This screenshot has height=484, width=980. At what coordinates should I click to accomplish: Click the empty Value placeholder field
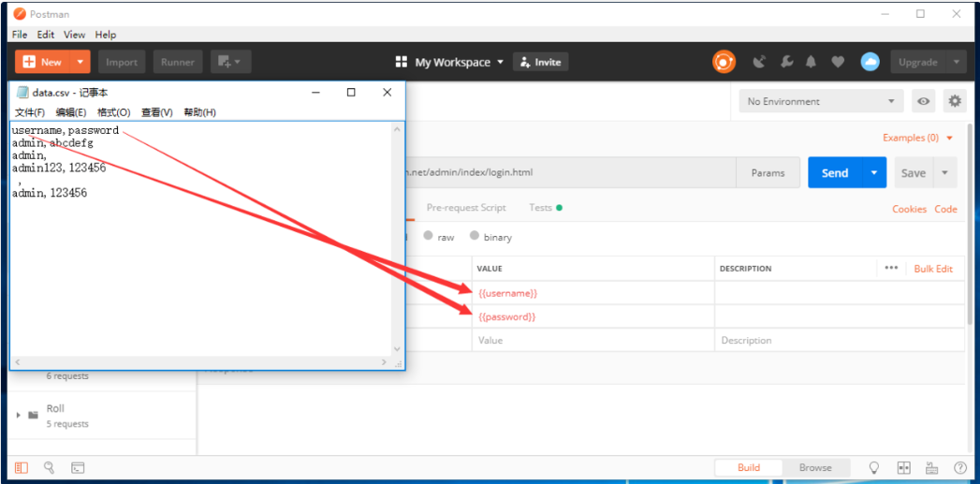[593, 340]
